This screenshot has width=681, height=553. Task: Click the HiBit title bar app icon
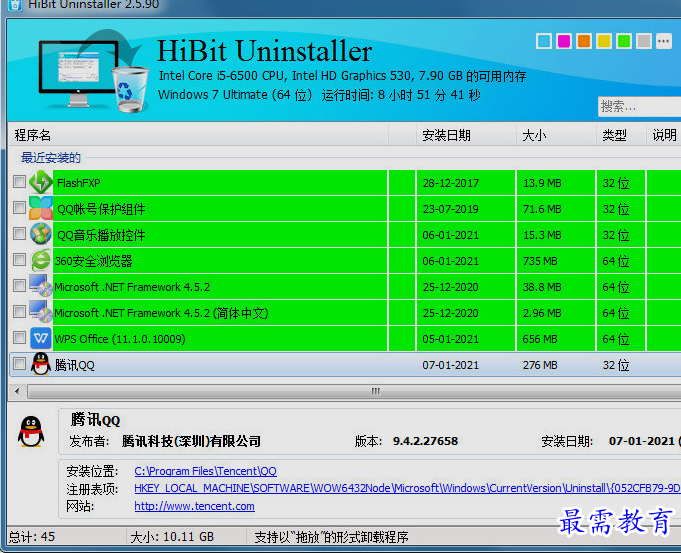coord(15,5)
